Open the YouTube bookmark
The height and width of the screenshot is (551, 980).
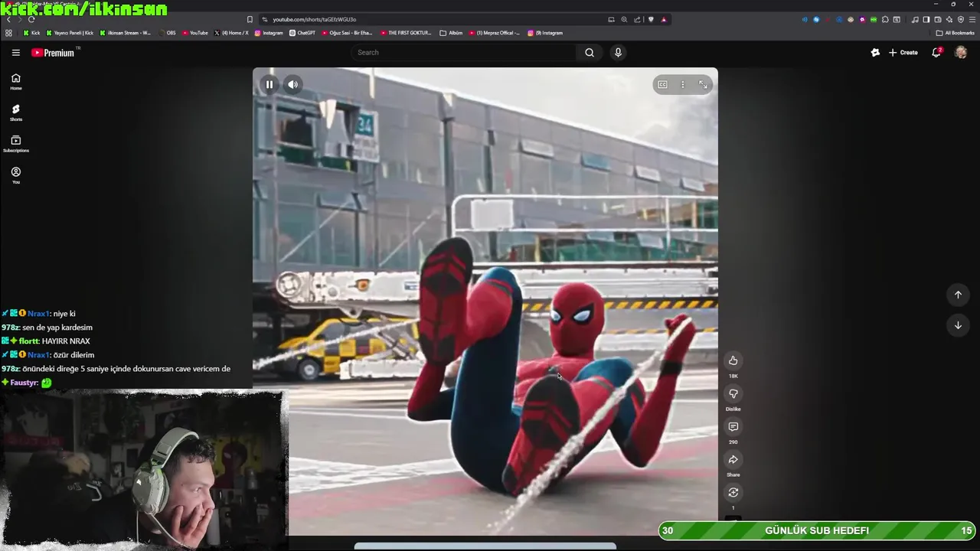click(195, 33)
